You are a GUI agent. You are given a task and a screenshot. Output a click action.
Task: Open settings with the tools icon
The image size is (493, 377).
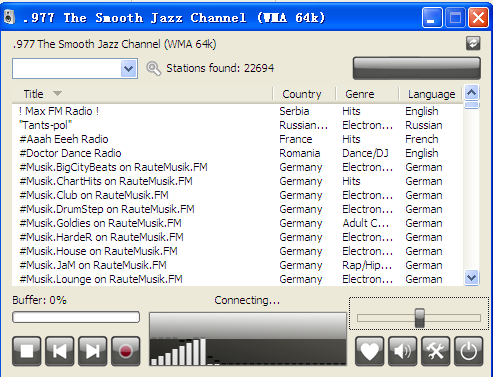[435, 351]
